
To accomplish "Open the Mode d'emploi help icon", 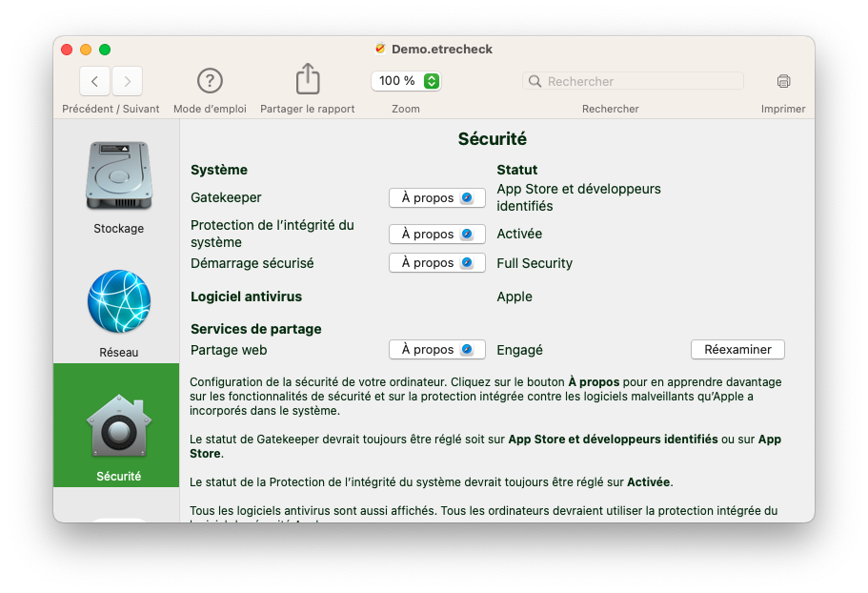I will click(210, 81).
